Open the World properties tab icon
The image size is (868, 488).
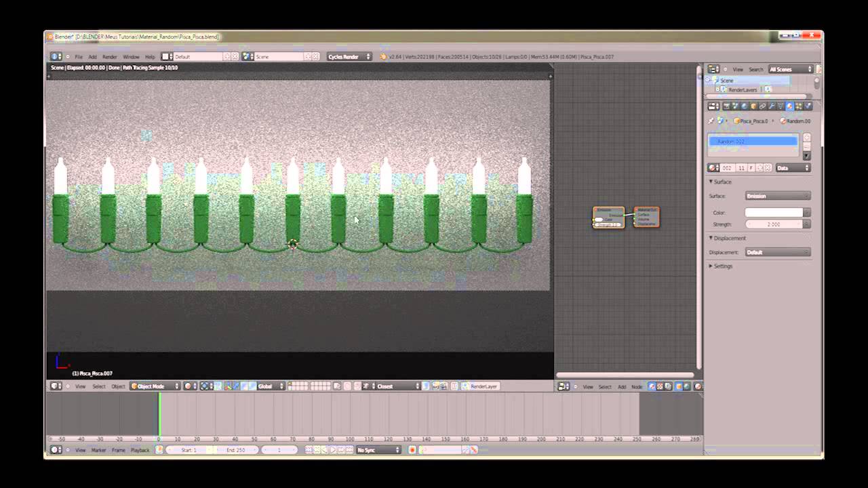coord(744,106)
